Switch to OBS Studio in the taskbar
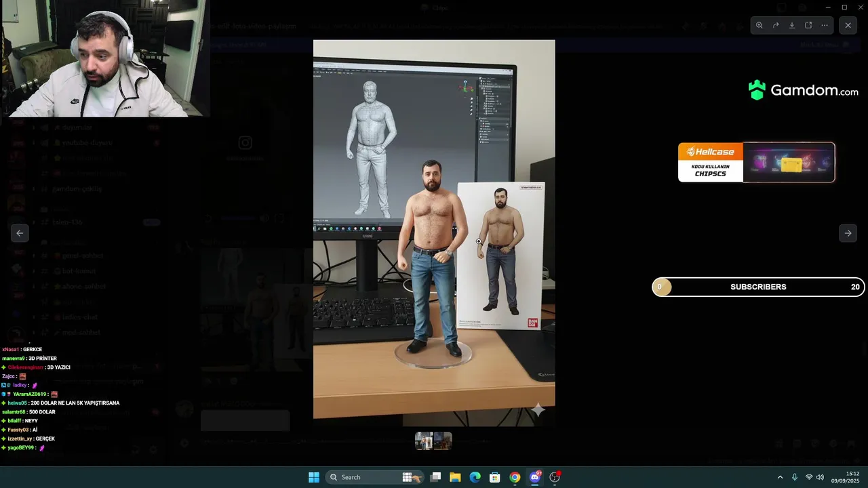The image size is (868, 488). coord(555,477)
